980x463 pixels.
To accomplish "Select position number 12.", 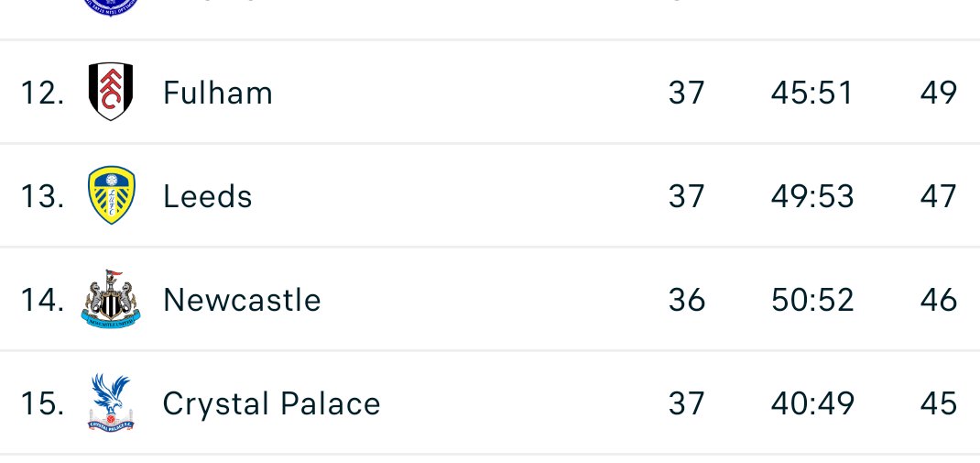I will pyautogui.click(x=42, y=93).
